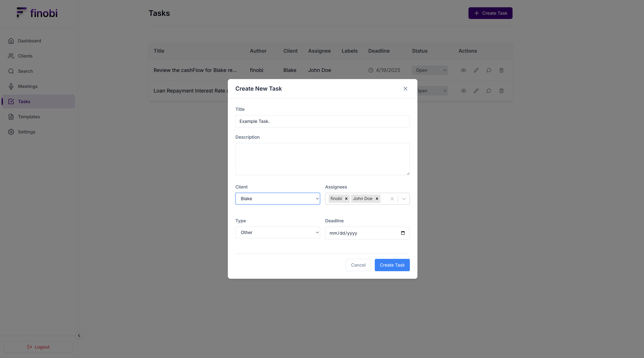Click the Author column header
644x358 pixels.
tap(258, 51)
